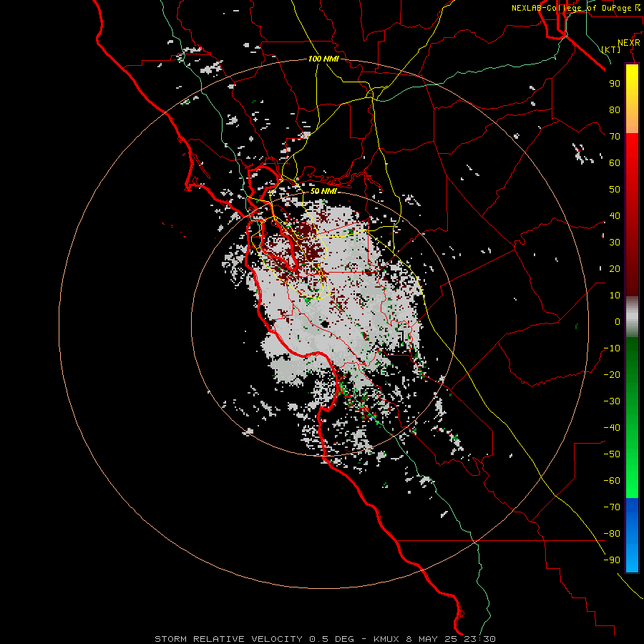This screenshot has height=644, width=644.
Task: Click the STORM RELATIVE VELOCITY caption title
Action: tap(228, 639)
